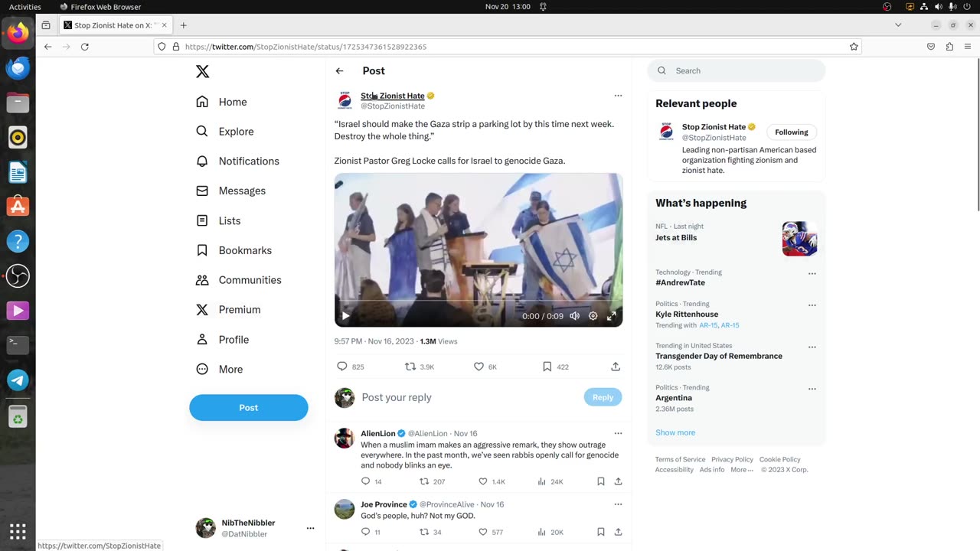Click the blue Post button

click(x=249, y=408)
